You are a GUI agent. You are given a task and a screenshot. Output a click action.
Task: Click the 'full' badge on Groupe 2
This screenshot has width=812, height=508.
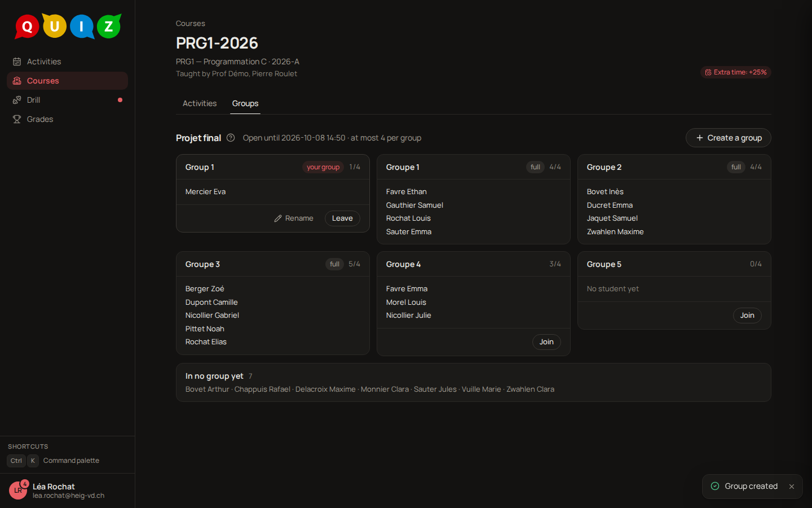pos(736,167)
